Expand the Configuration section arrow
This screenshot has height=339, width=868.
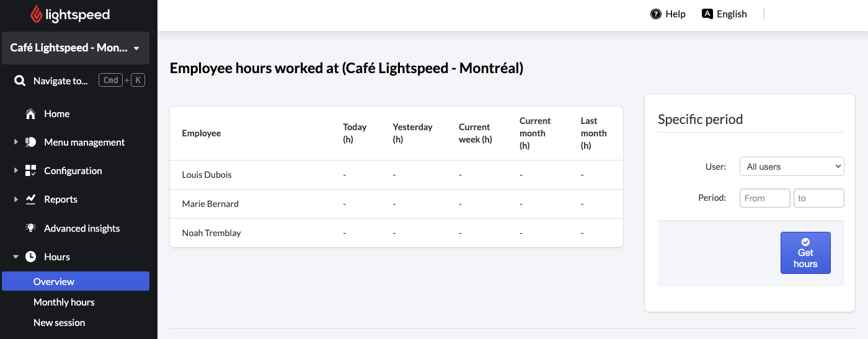coord(16,171)
